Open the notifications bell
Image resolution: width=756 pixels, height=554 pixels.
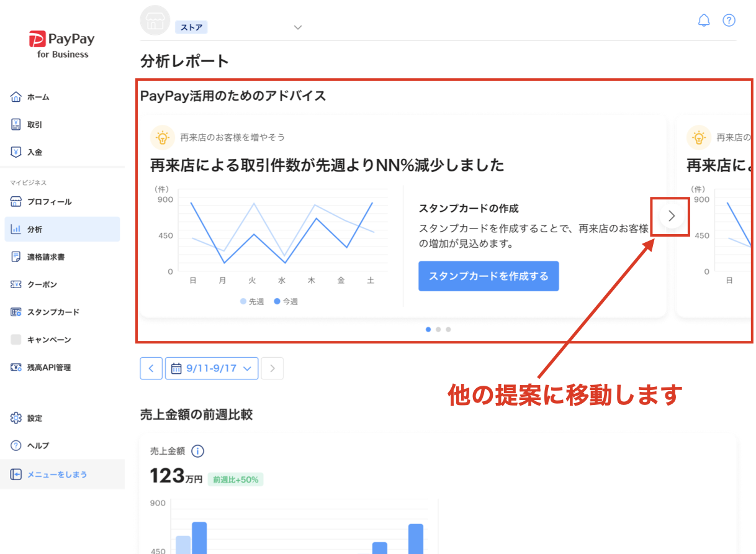704,20
